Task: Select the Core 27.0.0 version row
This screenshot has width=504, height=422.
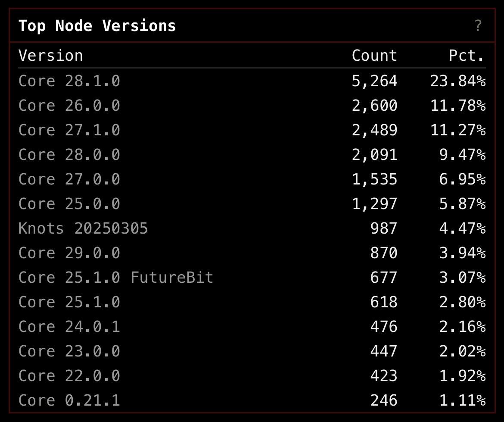Action: click(252, 179)
